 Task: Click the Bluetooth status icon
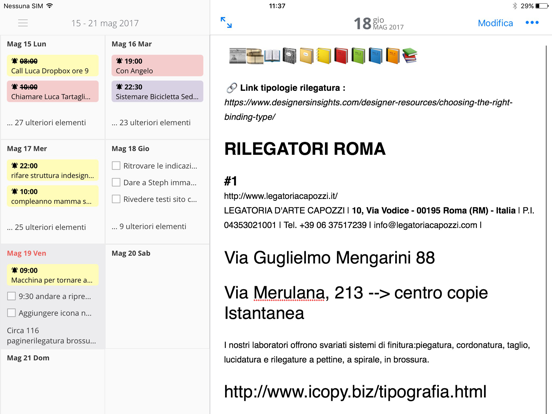(515, 6)
